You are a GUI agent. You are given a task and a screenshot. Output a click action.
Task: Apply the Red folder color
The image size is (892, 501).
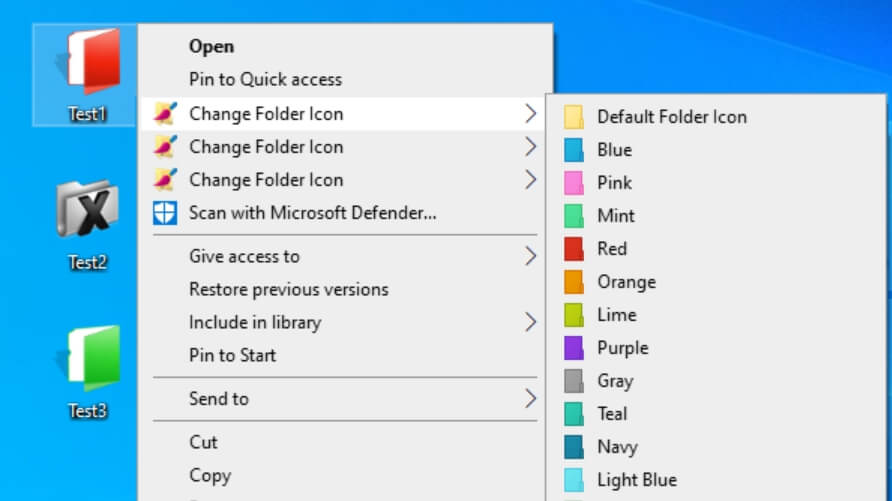click(x=612, y=249)
